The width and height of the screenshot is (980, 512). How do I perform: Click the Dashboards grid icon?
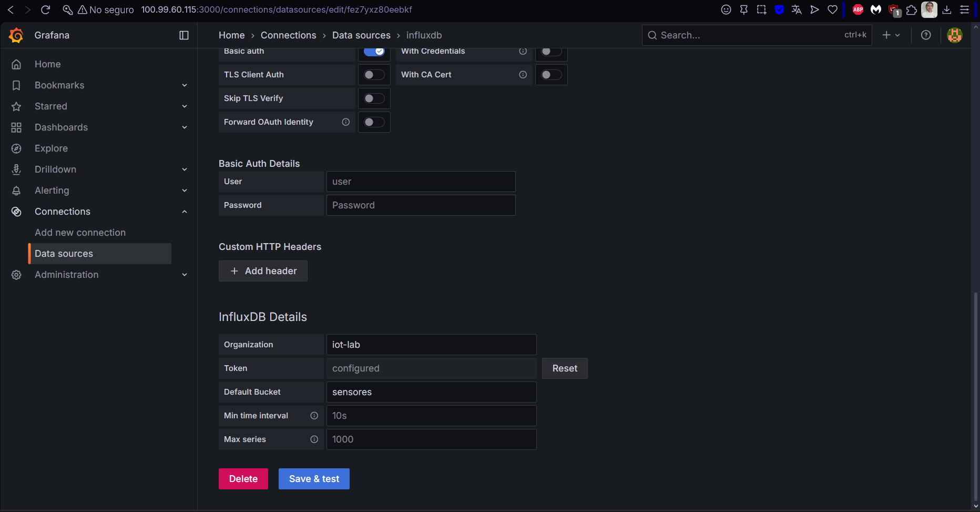coord(16,127)
